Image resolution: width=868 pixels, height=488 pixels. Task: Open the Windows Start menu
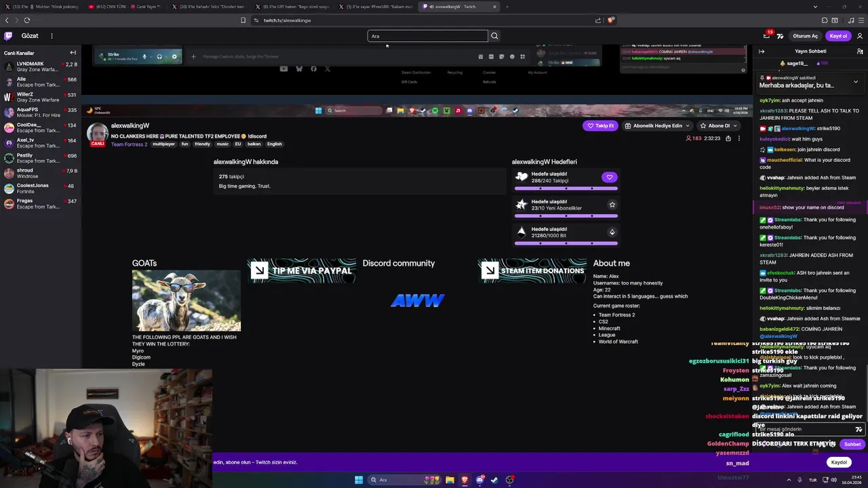click(x=359, y=480)
